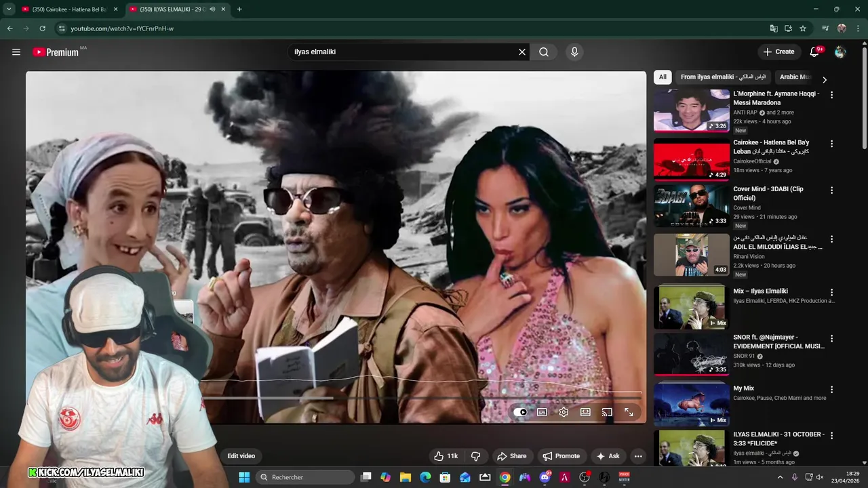Open options for SNOR ft. @Najmtayer video
The width and height of the screenshot is (868, 488).
pos(831,338)
